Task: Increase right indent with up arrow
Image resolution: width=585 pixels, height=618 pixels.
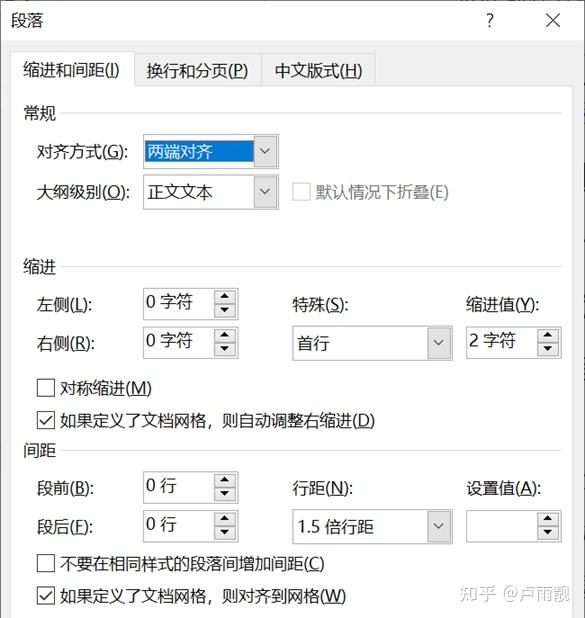Action: [225, 335]
